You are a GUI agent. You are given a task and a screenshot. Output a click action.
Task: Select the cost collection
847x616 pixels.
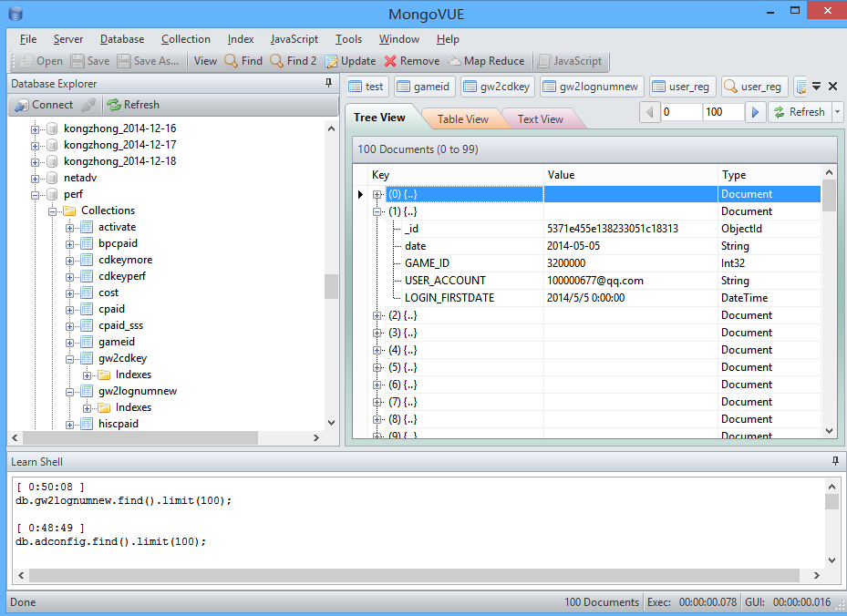click(x=108, y=293)
